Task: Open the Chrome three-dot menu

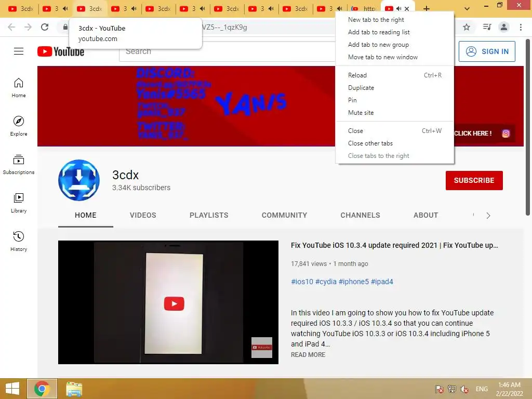Action: [x=521, y=27]
